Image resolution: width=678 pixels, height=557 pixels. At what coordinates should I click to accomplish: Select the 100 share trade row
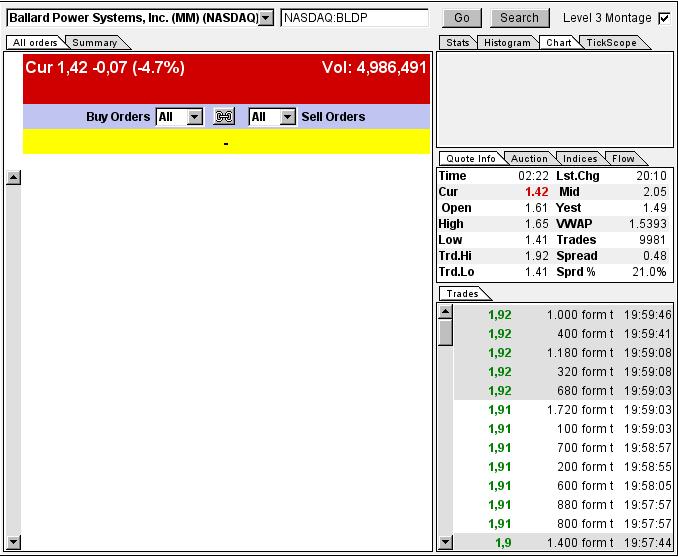click(563, 429)
